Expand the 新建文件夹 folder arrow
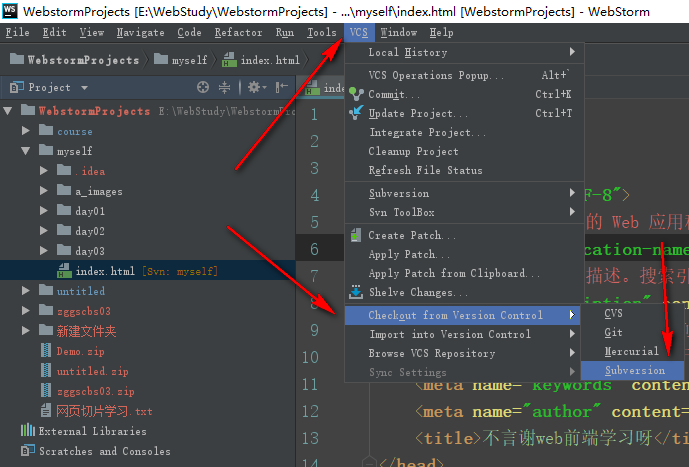Viewport: 689px width, 467px height. [x=26, y=330]
